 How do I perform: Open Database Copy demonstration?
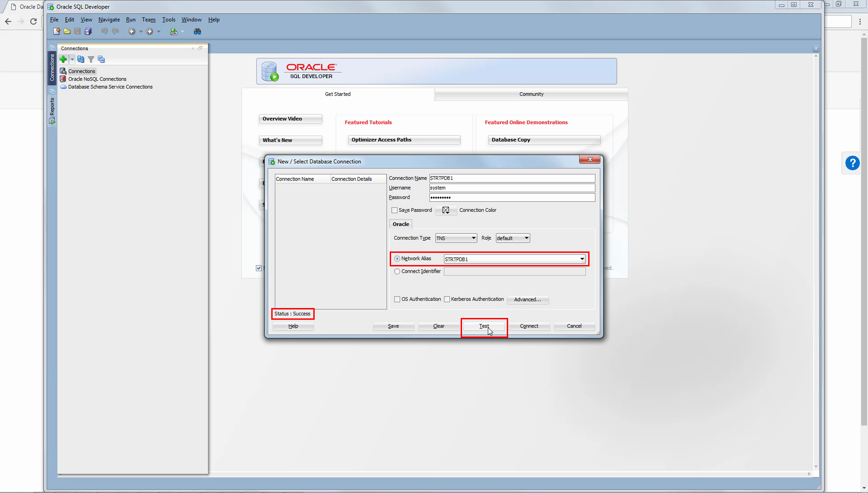pos(544,140)
